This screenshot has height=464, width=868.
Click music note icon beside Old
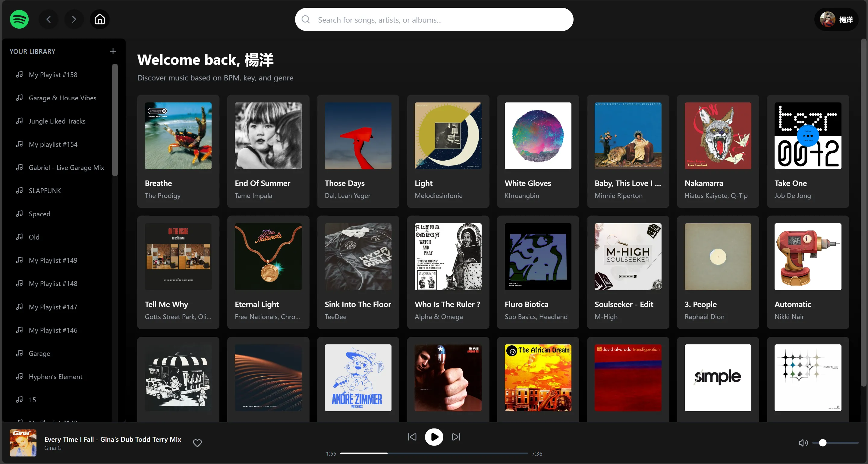(x=20, y=237)
